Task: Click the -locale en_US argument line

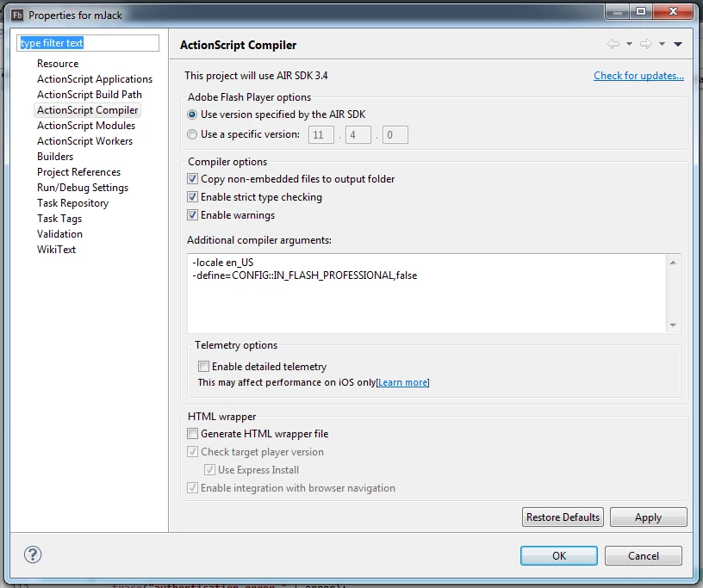Action: [223, 263]
